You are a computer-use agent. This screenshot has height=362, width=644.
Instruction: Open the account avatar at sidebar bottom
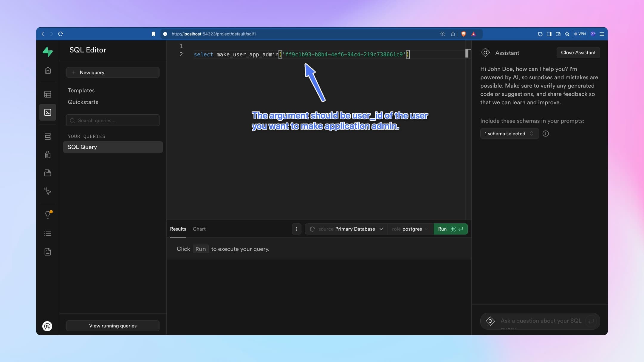(47, 326)
